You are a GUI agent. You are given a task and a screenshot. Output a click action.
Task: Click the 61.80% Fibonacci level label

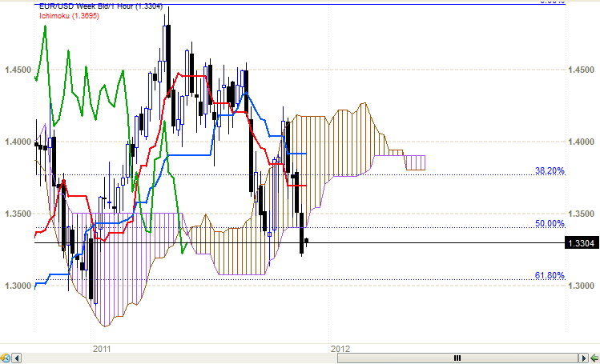tap(550, 275)
